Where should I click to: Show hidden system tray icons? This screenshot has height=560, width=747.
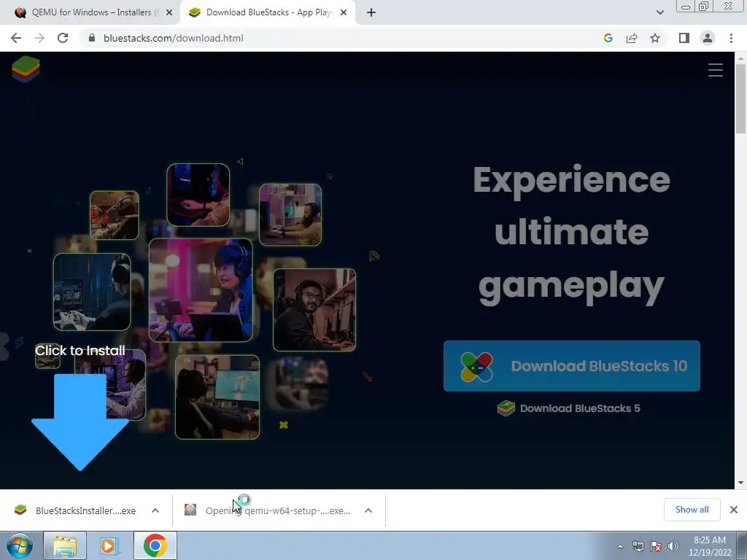click(x=620, y=546)
